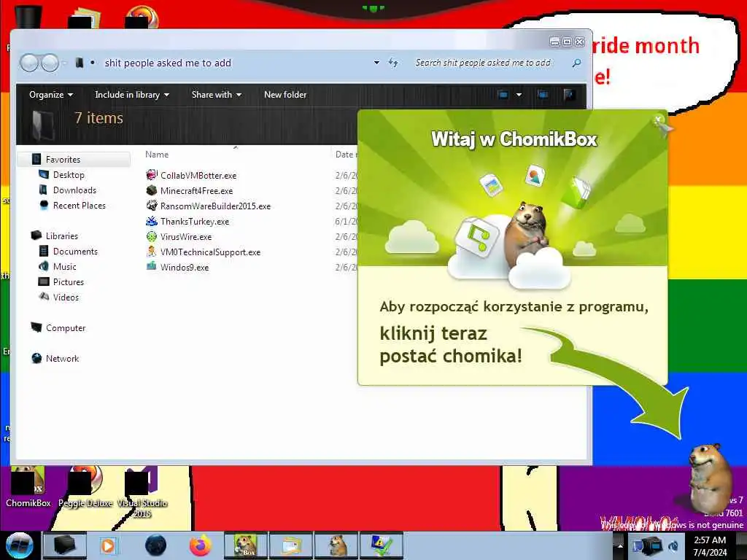The image size is (747, 560).
Task: Open Visual Studio 2015 desktop shortcut
Action: (x=142, y=492)
